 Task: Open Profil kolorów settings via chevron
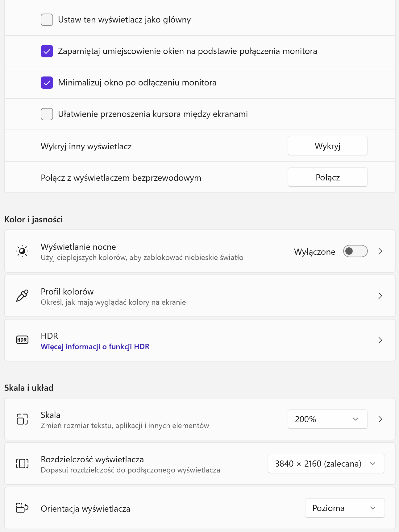pyautogui.click(x=380, y=296)
